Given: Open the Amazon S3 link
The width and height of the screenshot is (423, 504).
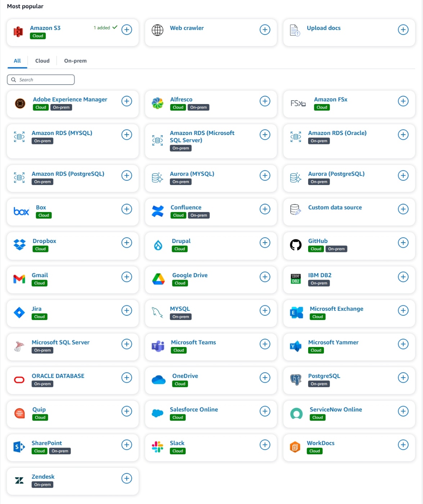Looking at the screenshot, I should coord(45,28).
